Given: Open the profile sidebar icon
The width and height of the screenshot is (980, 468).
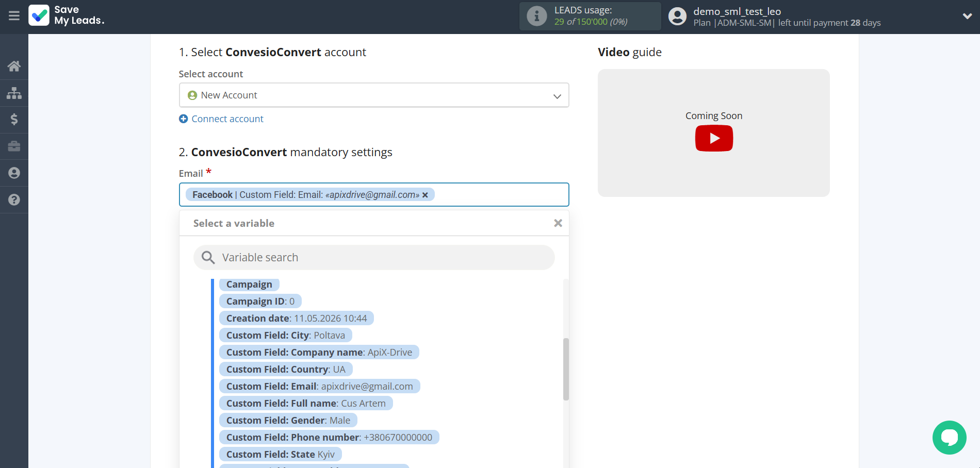Looking at the screenshot, I should pyautogui.click(x=14, y=173).
